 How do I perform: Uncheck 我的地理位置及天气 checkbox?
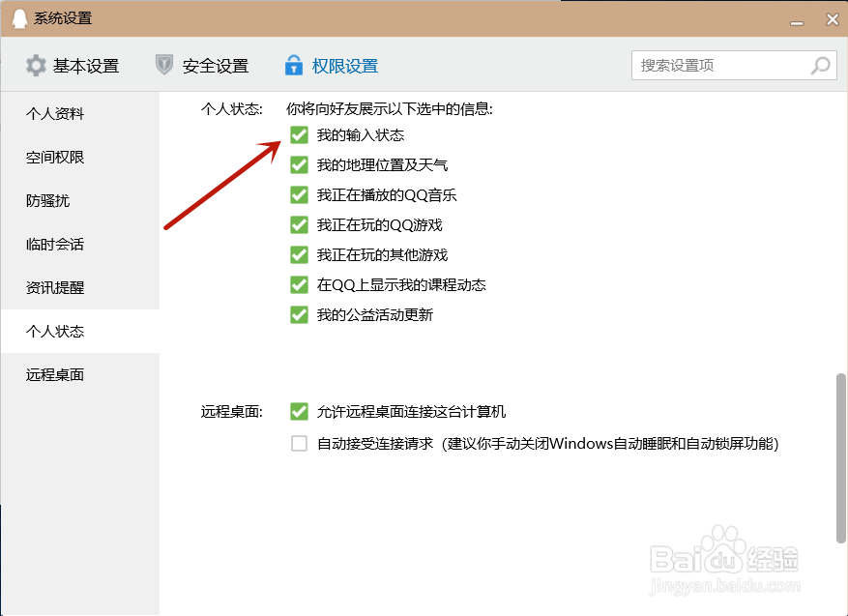pyautogui.click(x=299, y=165)
